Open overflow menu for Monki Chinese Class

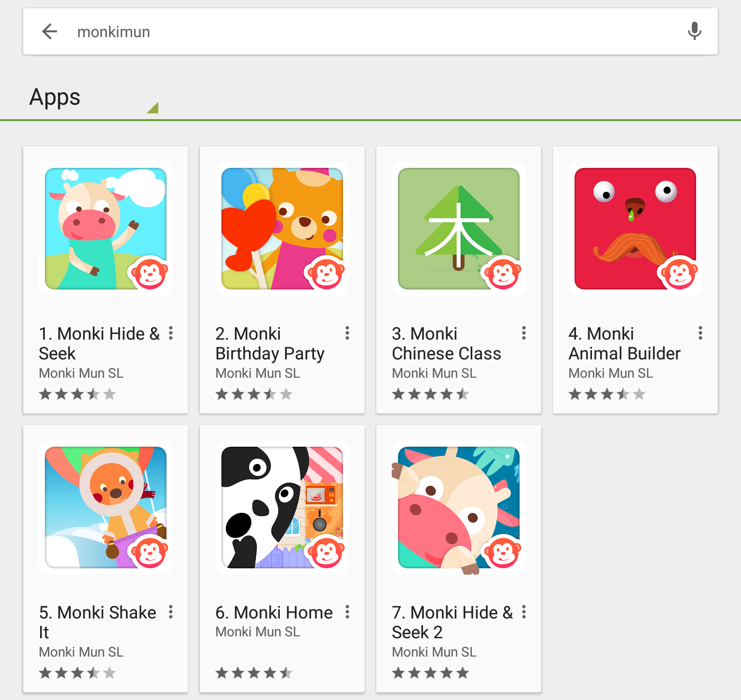point(524,333)
